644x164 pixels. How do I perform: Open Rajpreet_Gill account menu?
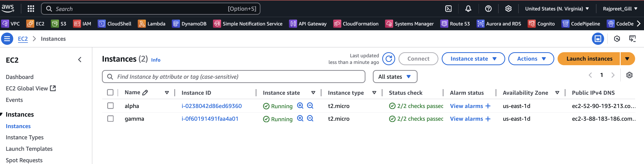coord(620,9)
